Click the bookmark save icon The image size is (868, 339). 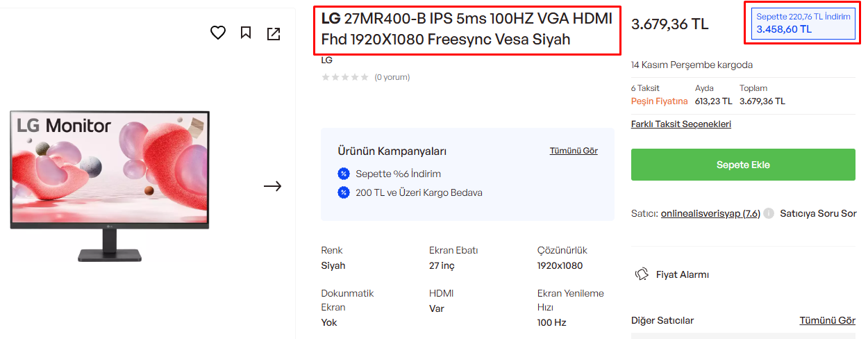[x=246, y=33]
